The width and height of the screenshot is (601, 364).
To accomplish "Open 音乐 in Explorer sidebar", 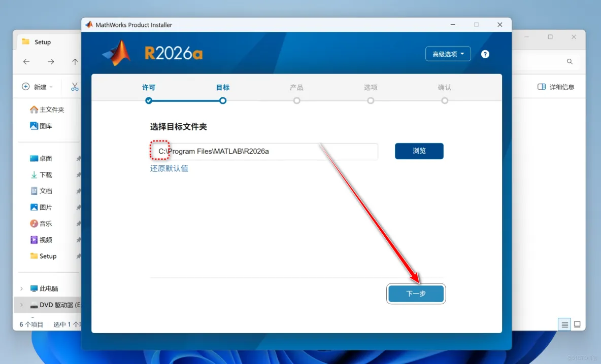I will coord(41,224).
